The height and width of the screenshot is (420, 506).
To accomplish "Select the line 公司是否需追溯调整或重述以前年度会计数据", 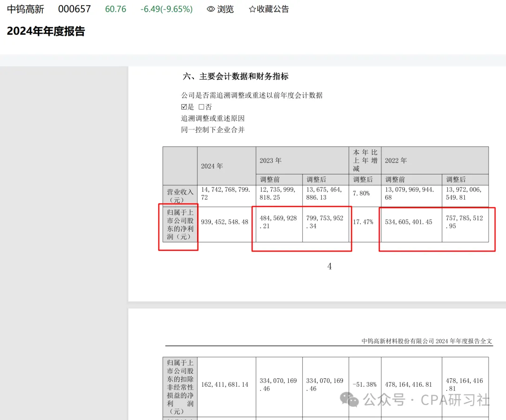I will coord(252,95).
